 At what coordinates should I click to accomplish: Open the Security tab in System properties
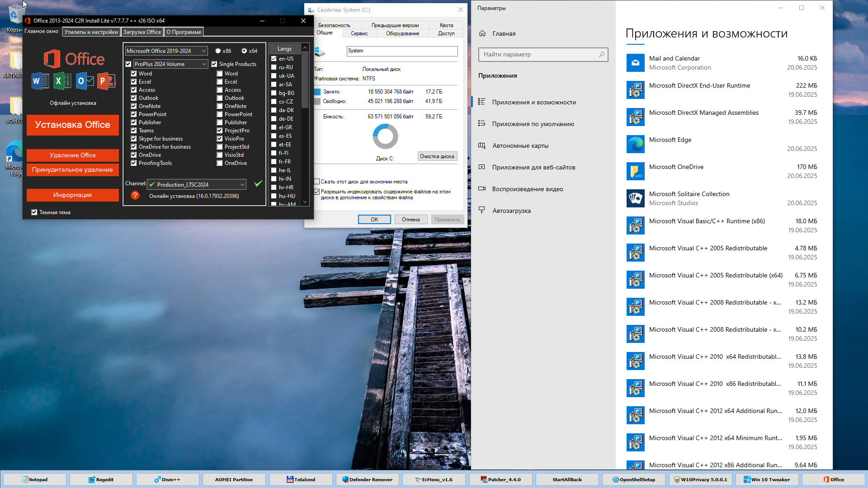point(334,25)
